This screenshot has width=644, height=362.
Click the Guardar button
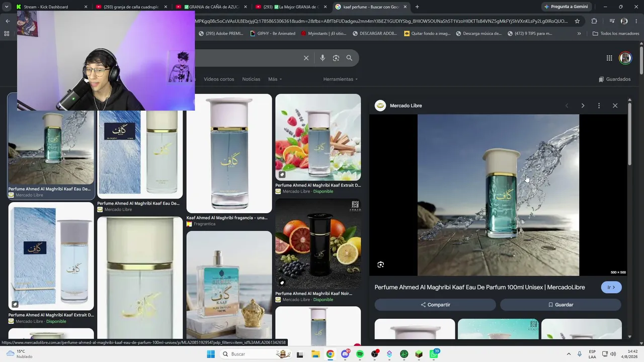click(x=560, y=305)
